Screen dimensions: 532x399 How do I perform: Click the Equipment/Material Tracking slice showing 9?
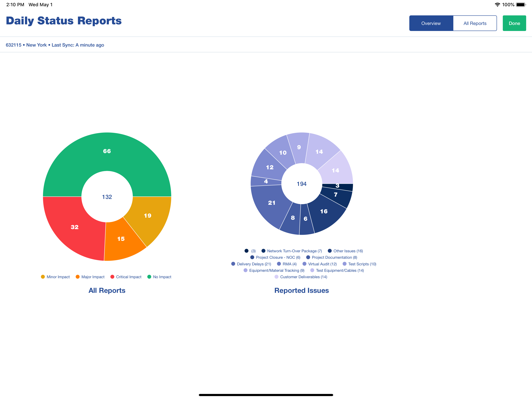(299, 147)
